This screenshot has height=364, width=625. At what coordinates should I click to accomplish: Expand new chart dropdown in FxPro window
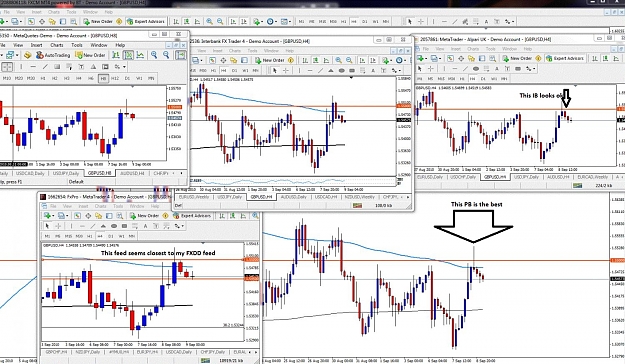click(53, 216)
